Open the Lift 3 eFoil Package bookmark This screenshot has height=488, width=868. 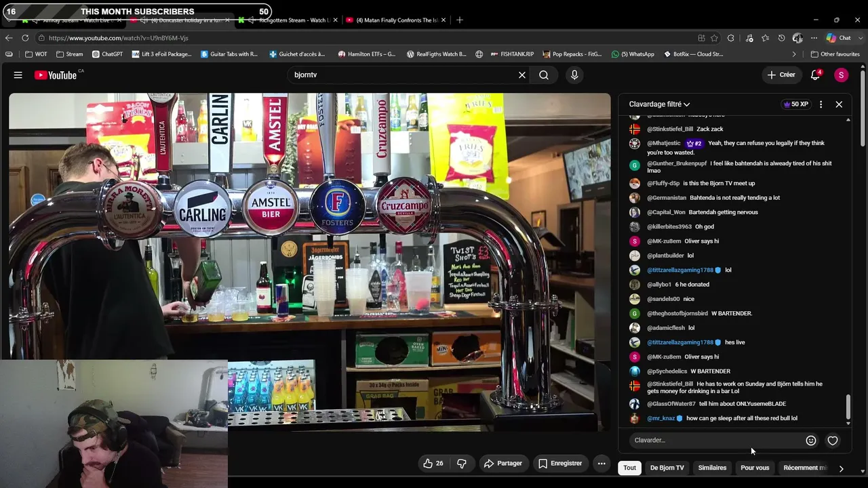(162, 54)
